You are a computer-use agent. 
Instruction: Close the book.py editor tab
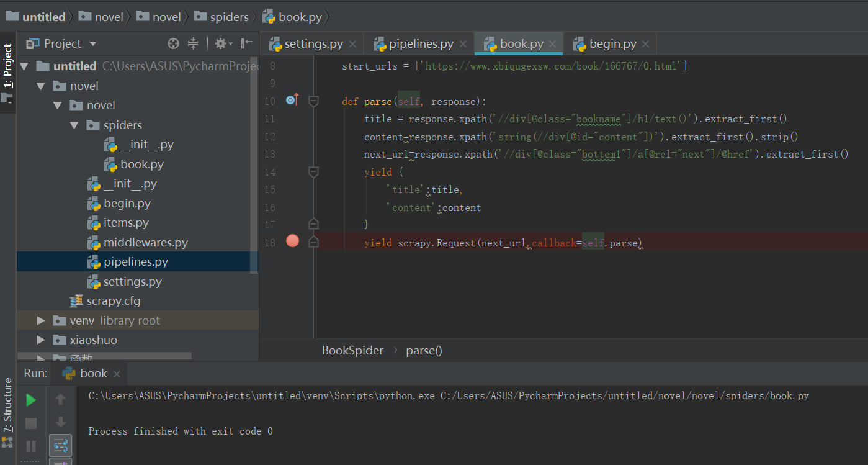click(x=553, y=44)
